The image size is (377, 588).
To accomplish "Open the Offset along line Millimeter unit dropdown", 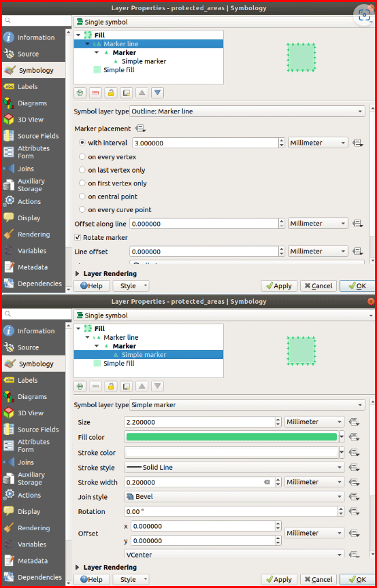I will tap(318, 224).
